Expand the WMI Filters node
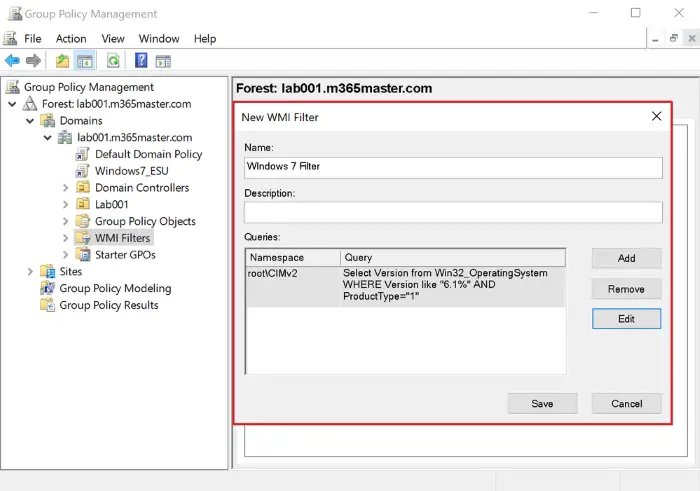This screenshot has width=700, height=491. 66,238
